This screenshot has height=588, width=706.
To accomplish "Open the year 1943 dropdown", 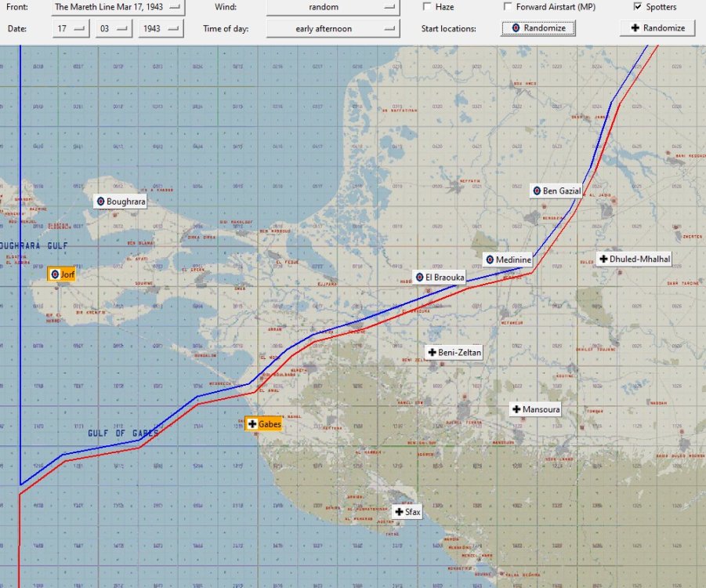I will click(161, 29).
